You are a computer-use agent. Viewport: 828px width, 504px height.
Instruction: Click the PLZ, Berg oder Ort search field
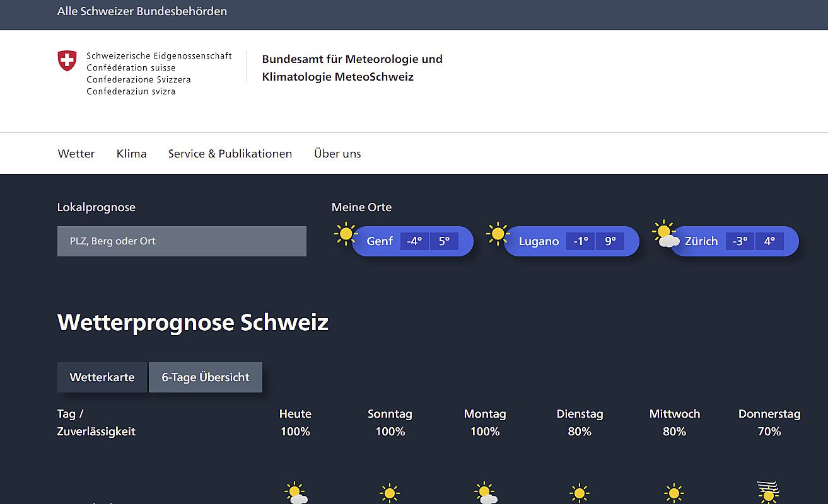coord(182,241)
